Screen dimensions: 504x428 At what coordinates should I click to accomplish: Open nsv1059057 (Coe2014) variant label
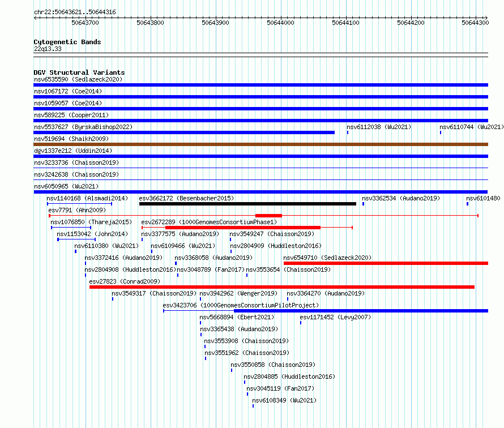pyautogui.click(x=68, y=103)
